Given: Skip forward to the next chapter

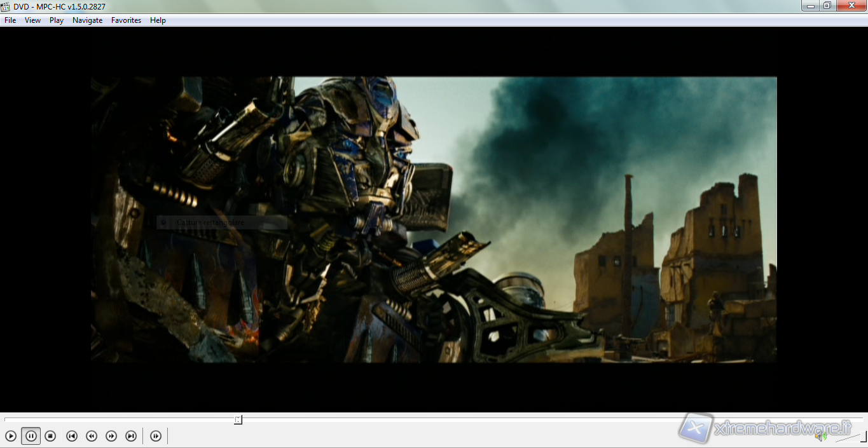Looking at the screenshot, I should click(131, 436).
